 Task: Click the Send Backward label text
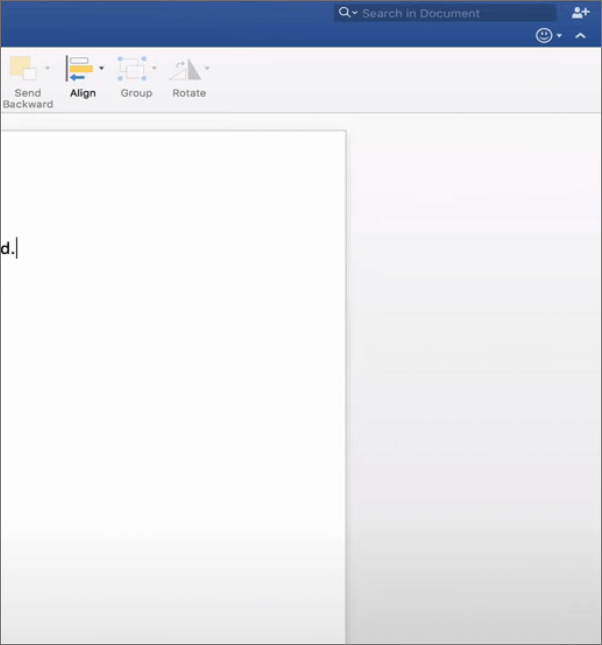click(x=28, y=98)
